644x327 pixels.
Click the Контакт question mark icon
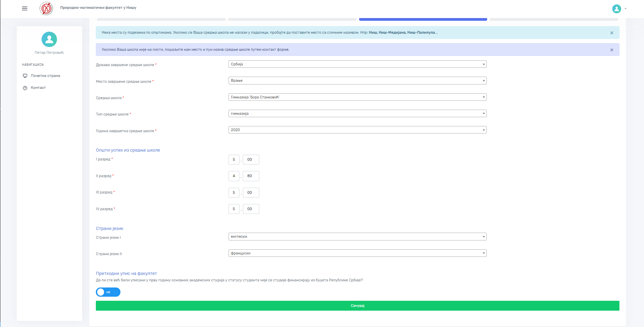point(25,88)
